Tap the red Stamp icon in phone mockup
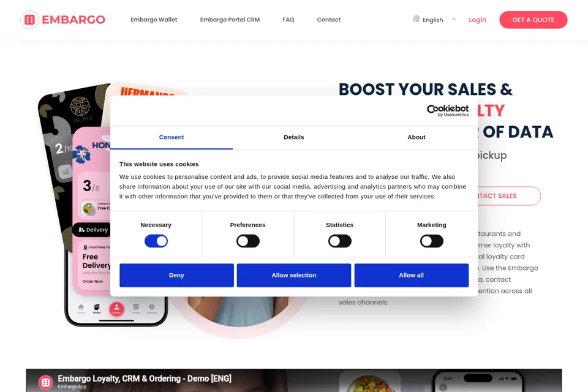Screen dimensions: 588x392 pos(116,309)
